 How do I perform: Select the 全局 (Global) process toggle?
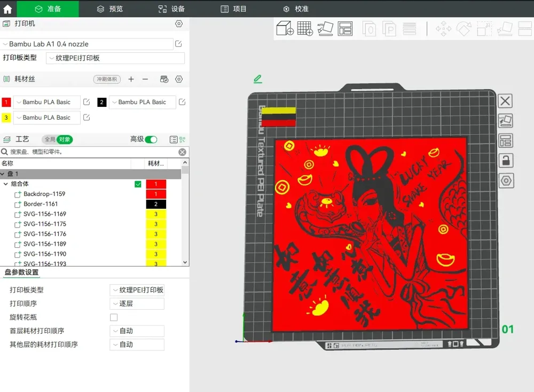[50, 139]
